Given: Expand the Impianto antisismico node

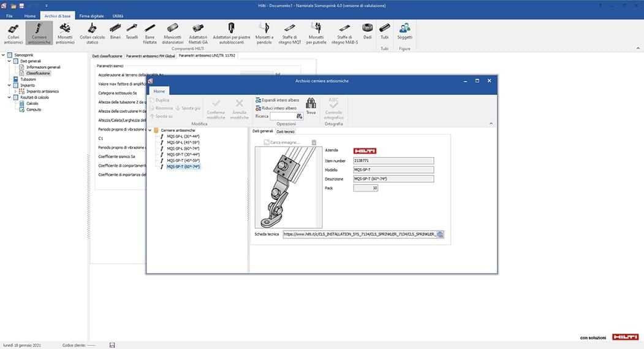Looking at the screenshot, I should (x=15, y=91).
